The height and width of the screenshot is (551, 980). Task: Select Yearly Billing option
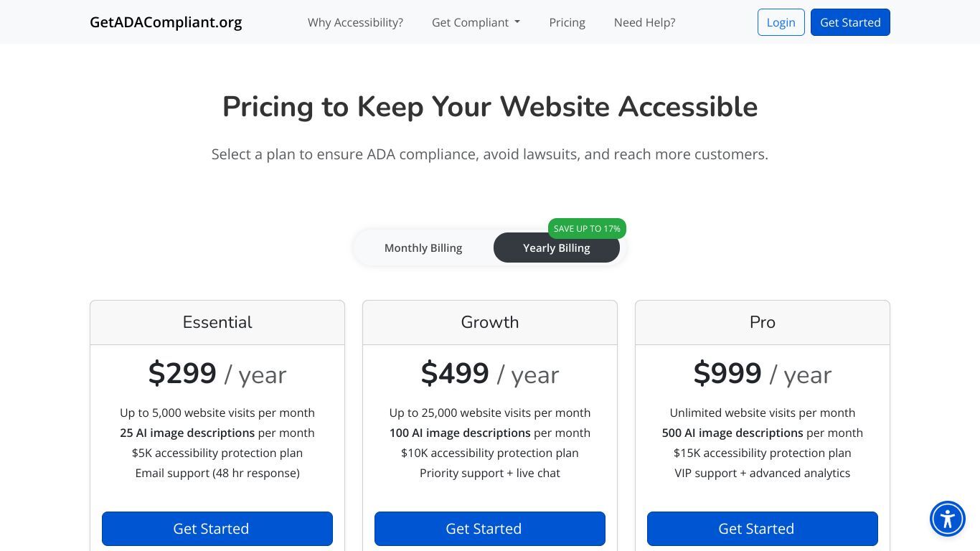[x=557, y=248]
